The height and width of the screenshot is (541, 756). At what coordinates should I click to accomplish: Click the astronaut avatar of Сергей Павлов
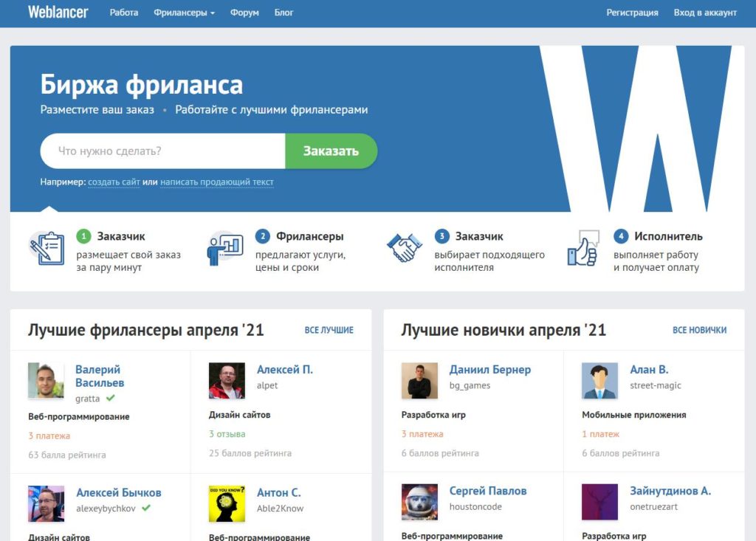tap(419, 502)
